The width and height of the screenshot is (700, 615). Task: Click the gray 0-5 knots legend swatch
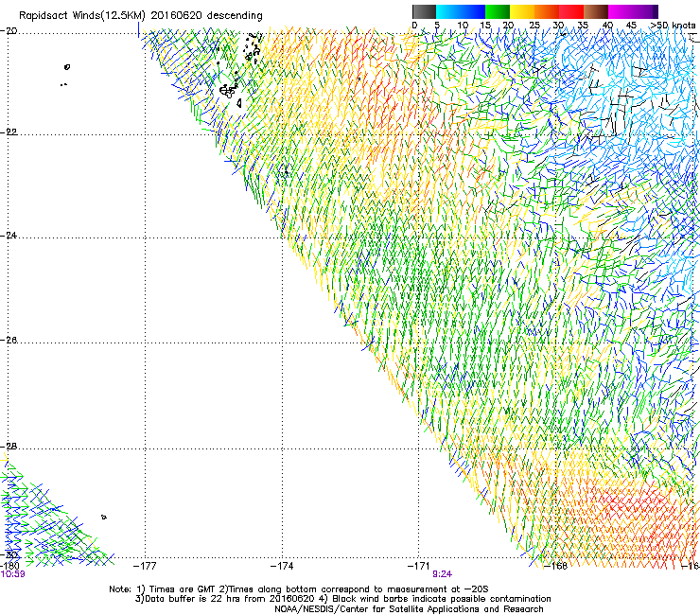point(424,11)
